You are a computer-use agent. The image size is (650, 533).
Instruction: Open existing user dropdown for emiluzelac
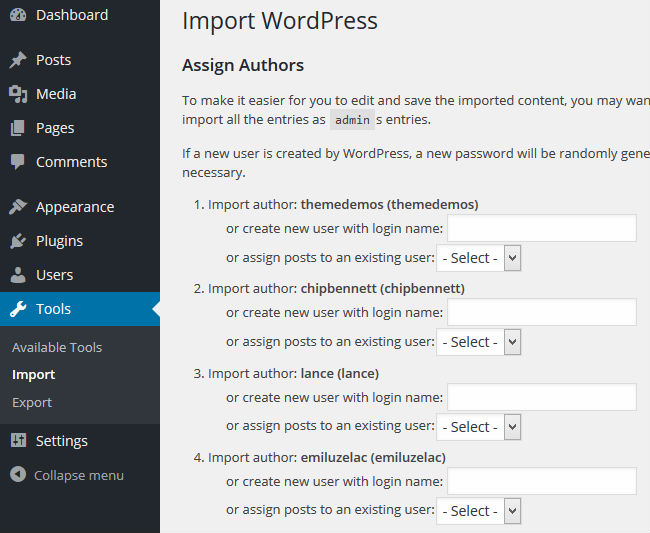478,511
